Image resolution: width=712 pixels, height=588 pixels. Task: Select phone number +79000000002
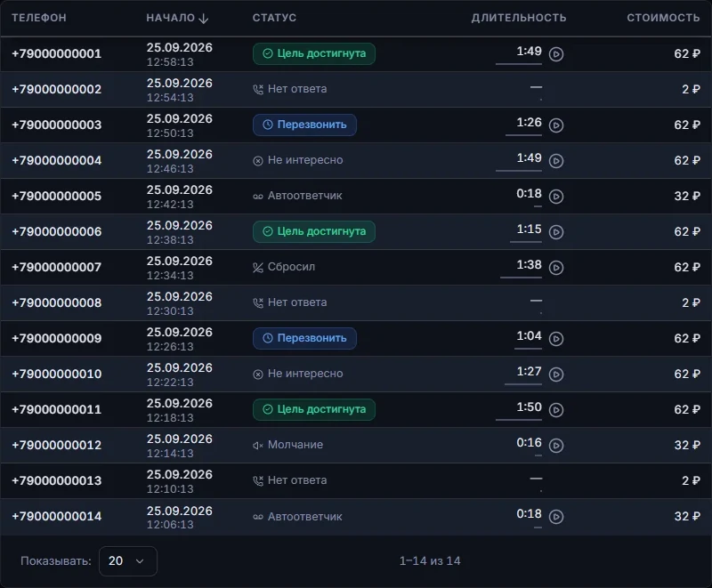point(57,89)
